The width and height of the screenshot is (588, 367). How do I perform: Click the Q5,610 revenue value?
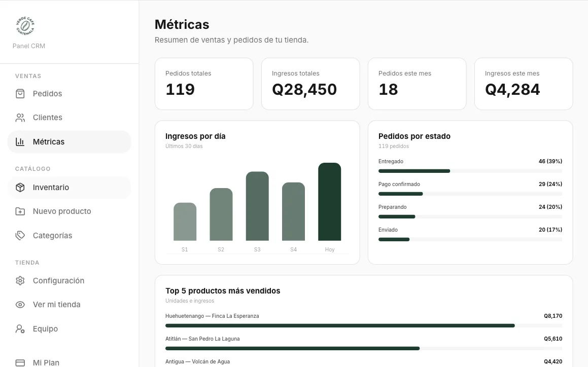click(553, 339)
